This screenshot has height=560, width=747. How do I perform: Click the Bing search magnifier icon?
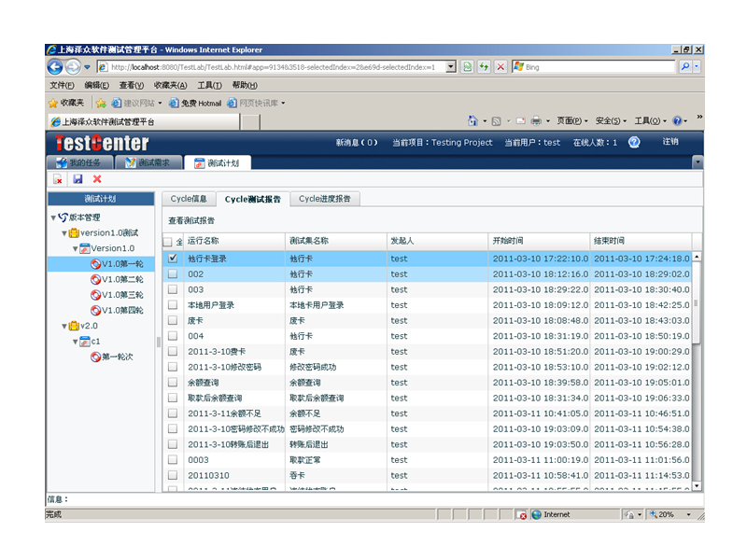(685, 67)
